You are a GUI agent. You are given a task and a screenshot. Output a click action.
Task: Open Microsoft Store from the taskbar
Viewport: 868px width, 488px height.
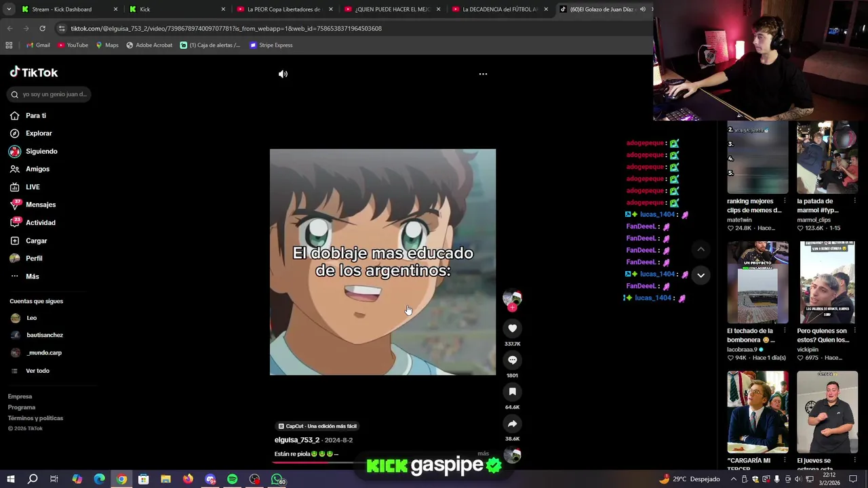pos(143,479)
